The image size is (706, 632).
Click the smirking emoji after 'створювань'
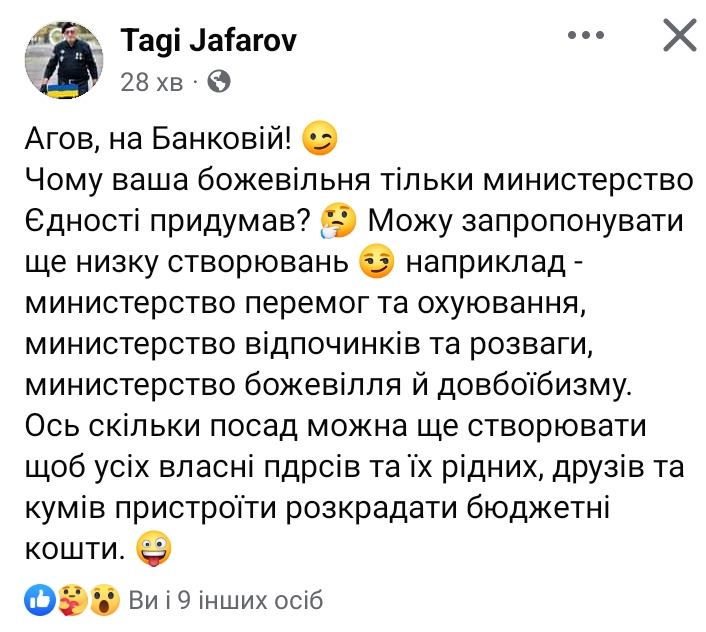(376, 261)
